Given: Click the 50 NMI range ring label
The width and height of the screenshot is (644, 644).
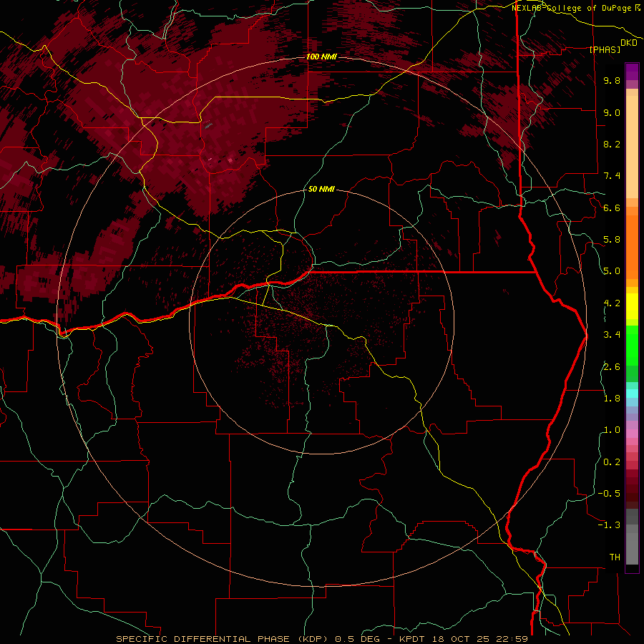Looking at the screenshot, I should coord(321,189).
